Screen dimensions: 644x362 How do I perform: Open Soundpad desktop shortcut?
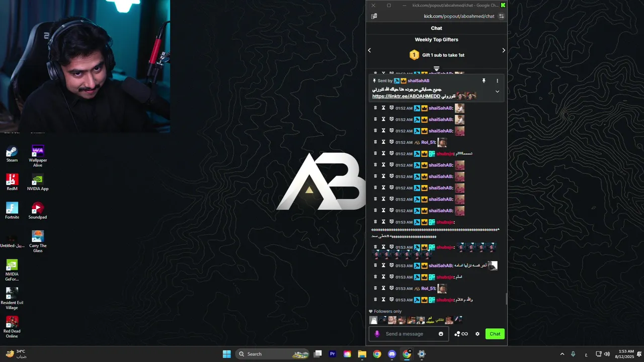pos(38,211)
